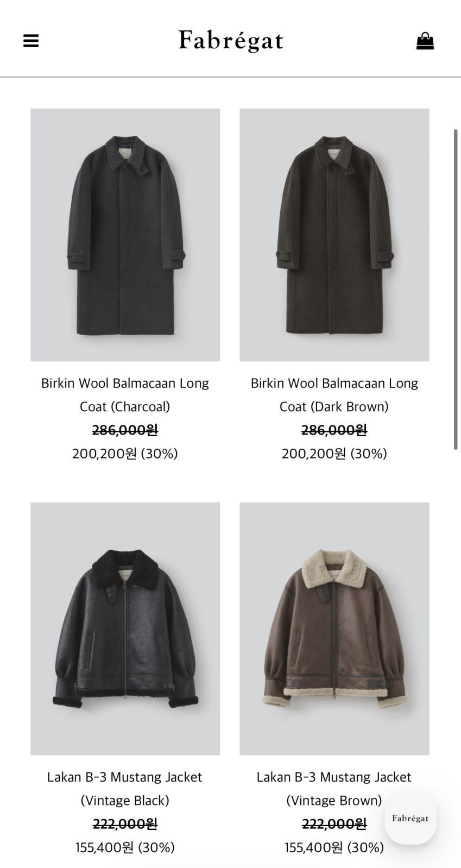Click Dark Brown coat sale price 200,200원
Screen dimensions: 461x868
pos(314,454)
